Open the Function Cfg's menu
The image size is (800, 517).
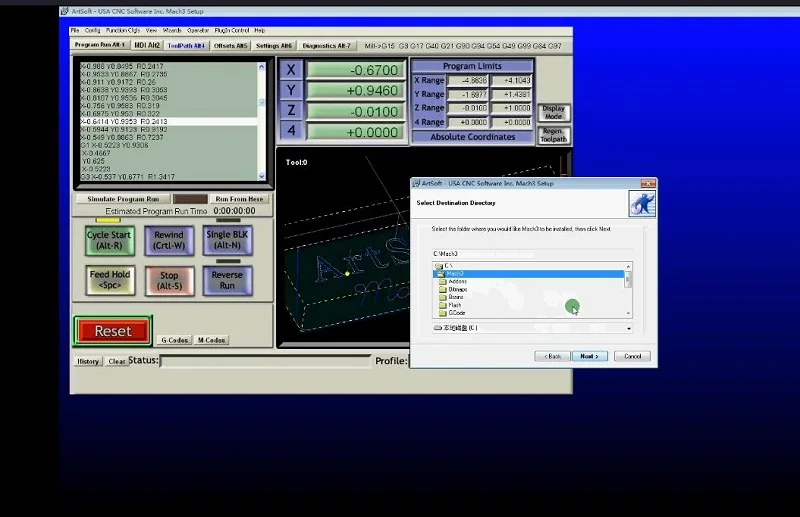(123, 31)
